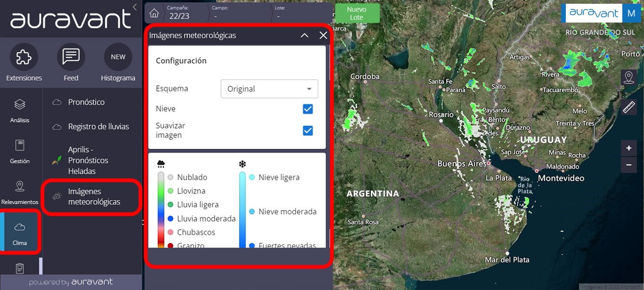Collapse the Imágenes meteorológicas panel

pos(305,35)
